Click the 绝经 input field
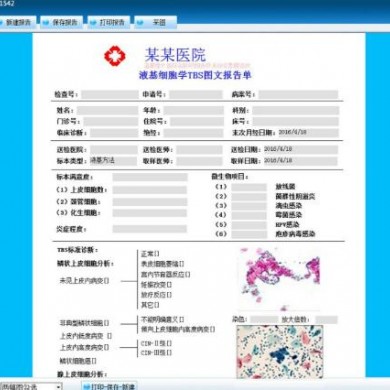The image size is (390, 390). (193, 133)
